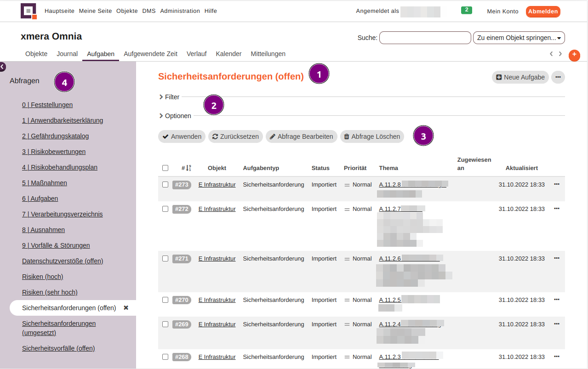The image size is (588, 369).
Task: Check the checkbox for task #270
Action: (x=165, y=300)
